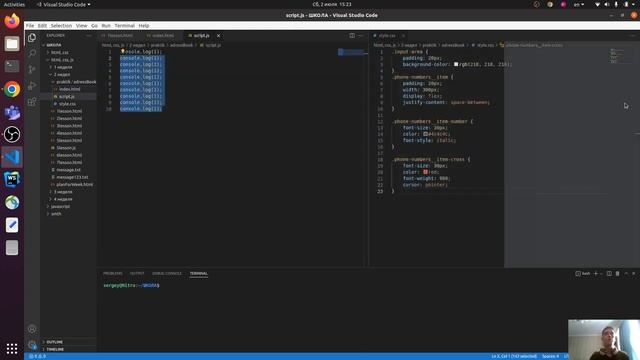Open launch profile dropdown next to new terminal
Image resolution: width=640 pixels, height=360 pixels.
[601, 273]
